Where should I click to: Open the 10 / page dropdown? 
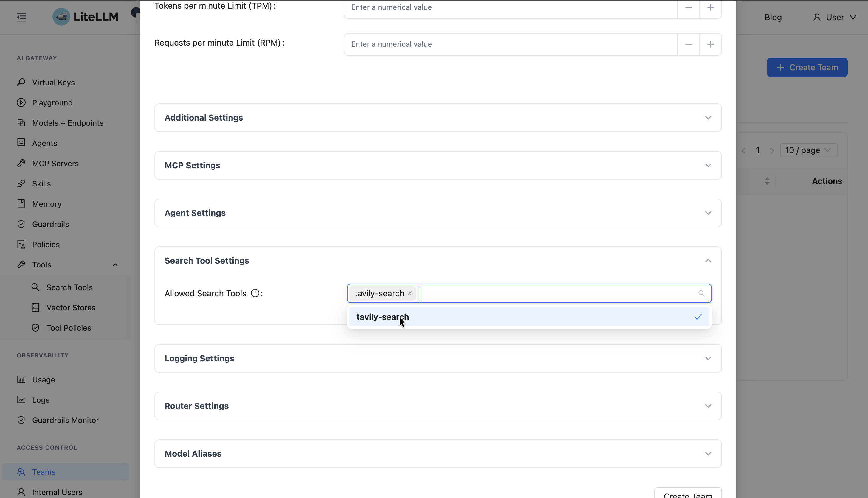point(808,150)
